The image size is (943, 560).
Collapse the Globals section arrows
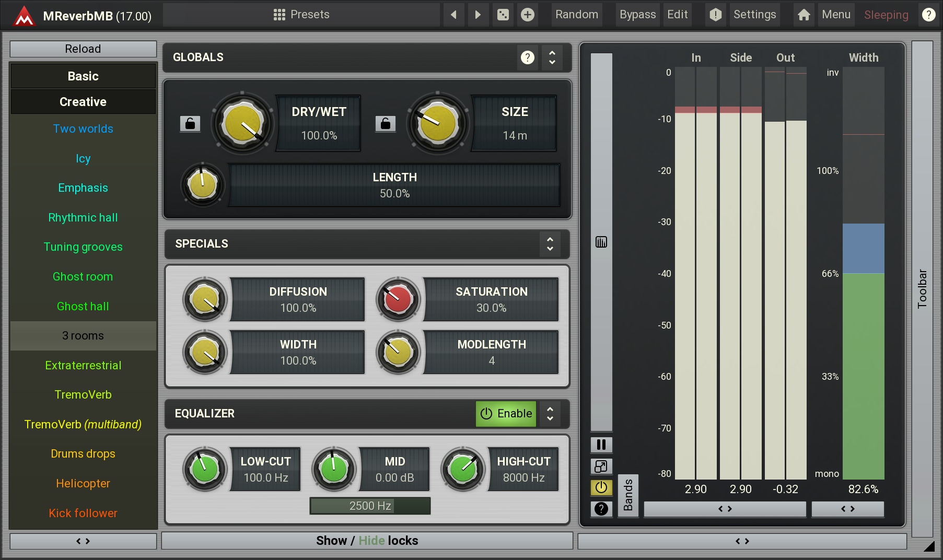pyautogui.click(x=552, y=57)
